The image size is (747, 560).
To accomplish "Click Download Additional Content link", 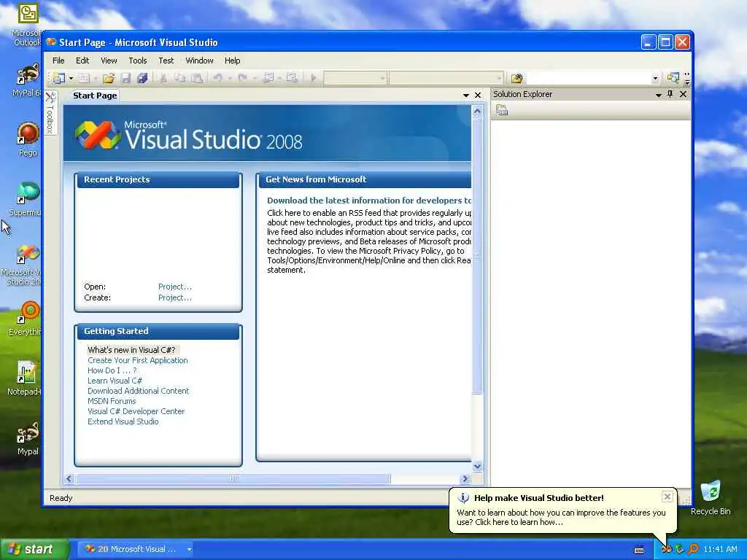I will pyautogui.click(x=138, y=391).
